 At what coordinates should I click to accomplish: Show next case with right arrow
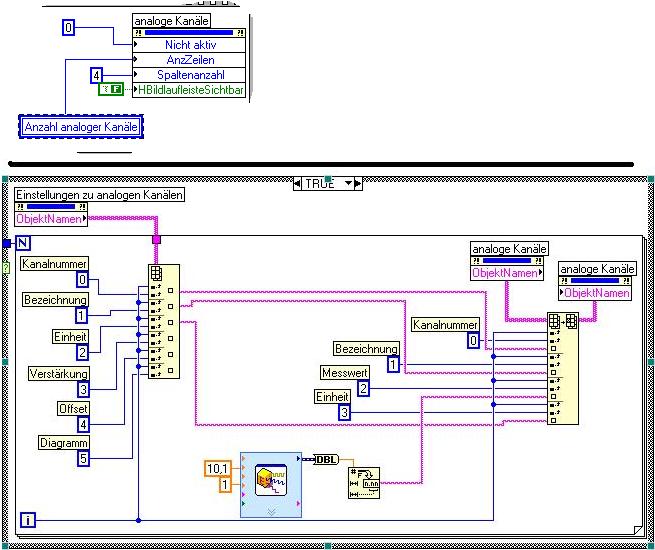[x=358, y=183]
